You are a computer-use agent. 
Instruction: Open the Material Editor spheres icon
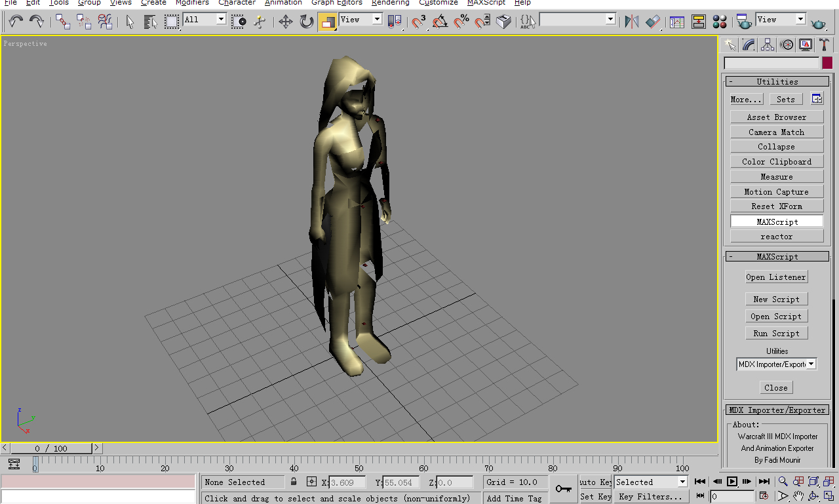coord(720,22)
